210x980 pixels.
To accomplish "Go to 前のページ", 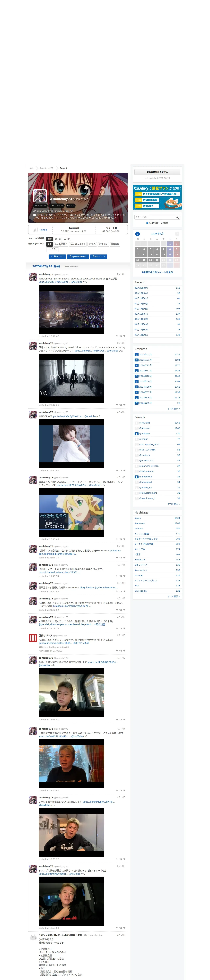I will point(57,256).
